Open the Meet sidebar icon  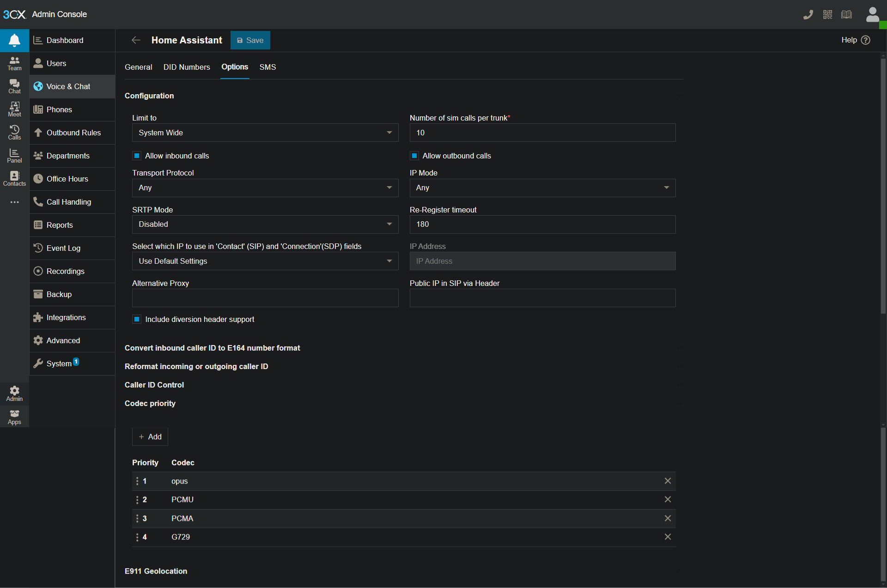(14, 109)
